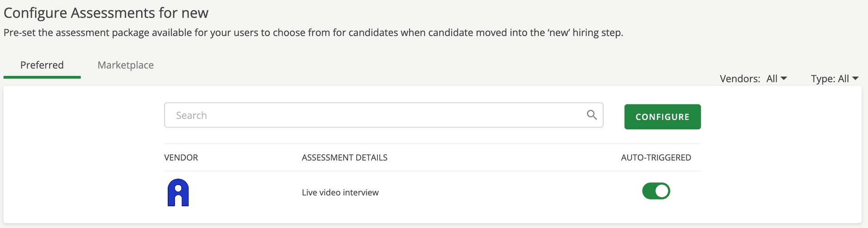
Task: Click the 'Vendors:' filter label
Action: [740, 79]
